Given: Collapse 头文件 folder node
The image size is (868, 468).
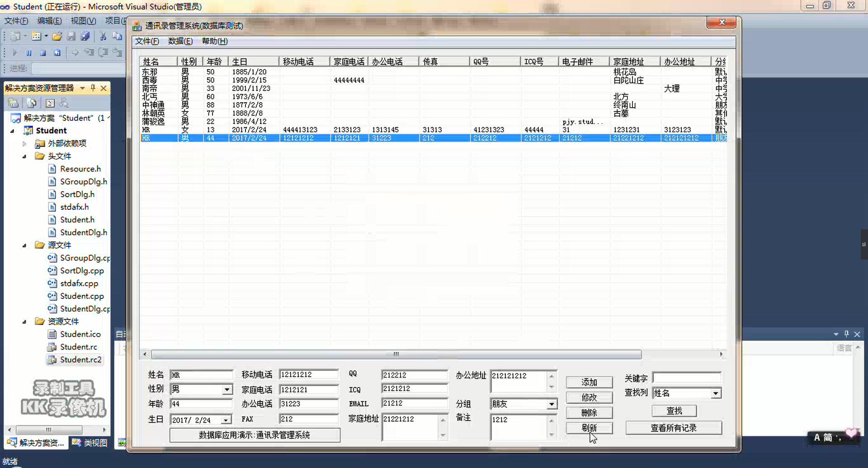Looking at the screenshot, I should point(24,156).
